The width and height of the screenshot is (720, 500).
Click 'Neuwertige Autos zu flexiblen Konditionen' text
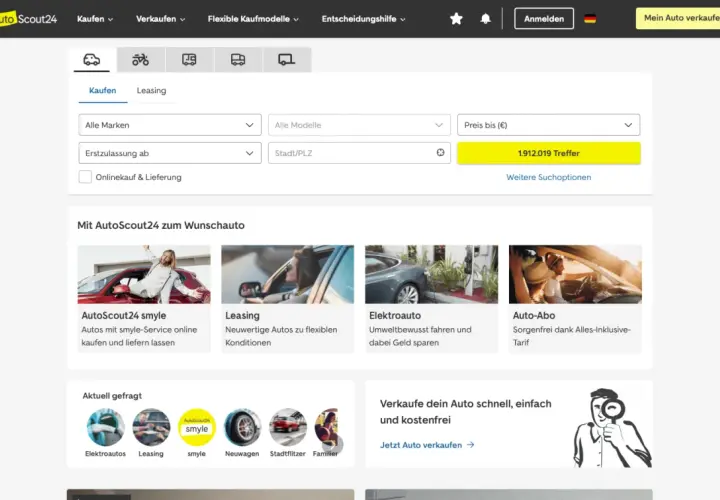pos(281,336)
